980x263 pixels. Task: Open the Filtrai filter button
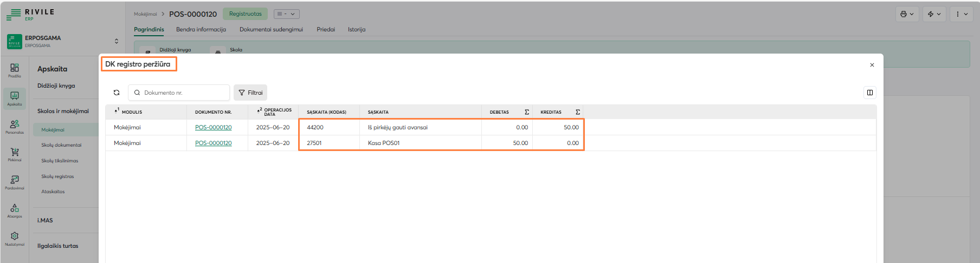(250, 93)
